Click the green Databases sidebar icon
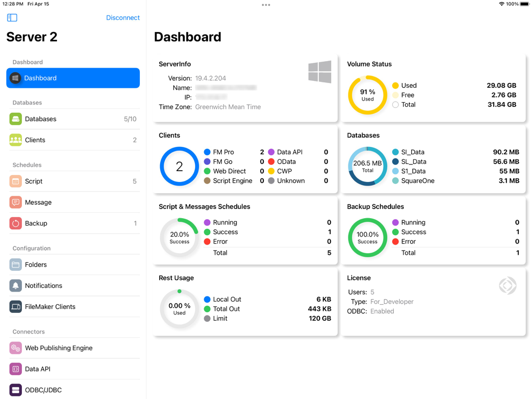This screenshot has width=532, height=399. (x=15, y=119)
